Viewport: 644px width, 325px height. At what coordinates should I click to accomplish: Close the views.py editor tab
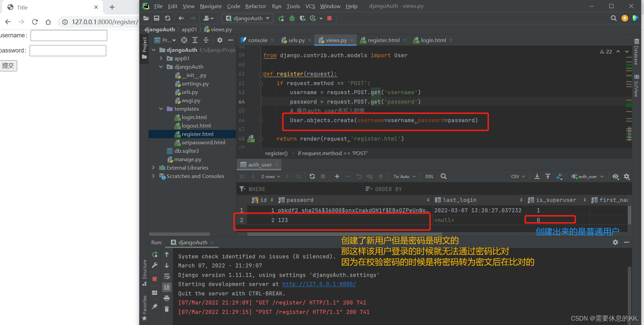tap(352, 40)
